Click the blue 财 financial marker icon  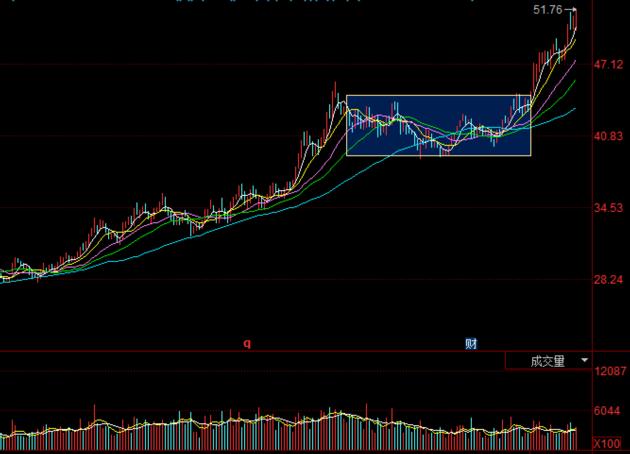[x=471, y=343]
